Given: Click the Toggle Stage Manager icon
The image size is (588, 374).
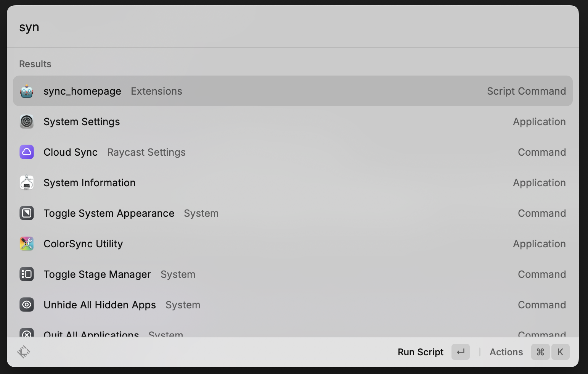Looking at the screenshot, I should point(27,274).
